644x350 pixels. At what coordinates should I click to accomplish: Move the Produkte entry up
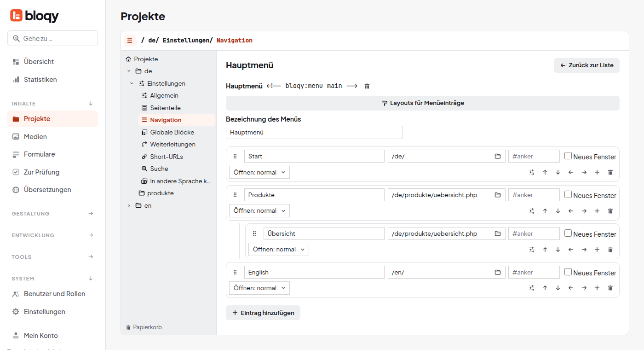tap(545, 211)
